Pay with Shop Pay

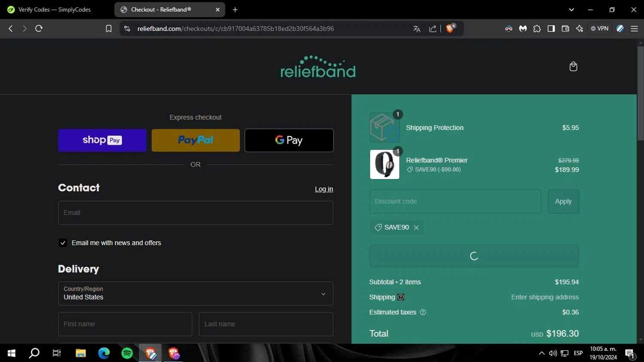102,140
